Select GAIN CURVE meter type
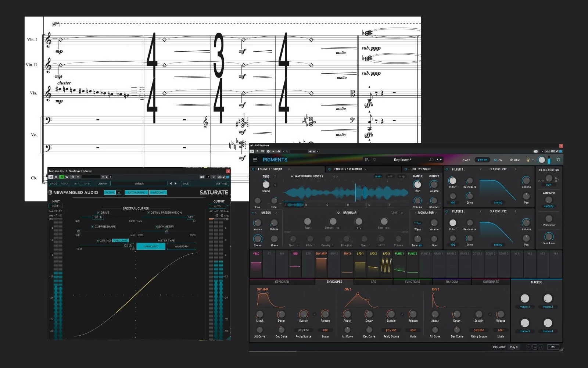Viewport: 588px width, 368px height. tap(151, 246)
